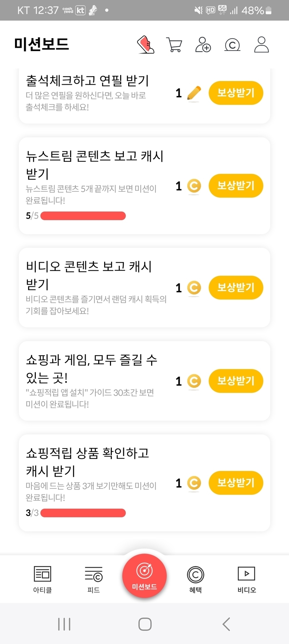Select the center 미션보드 tab

pyautogui.click(x=144, y=576)
